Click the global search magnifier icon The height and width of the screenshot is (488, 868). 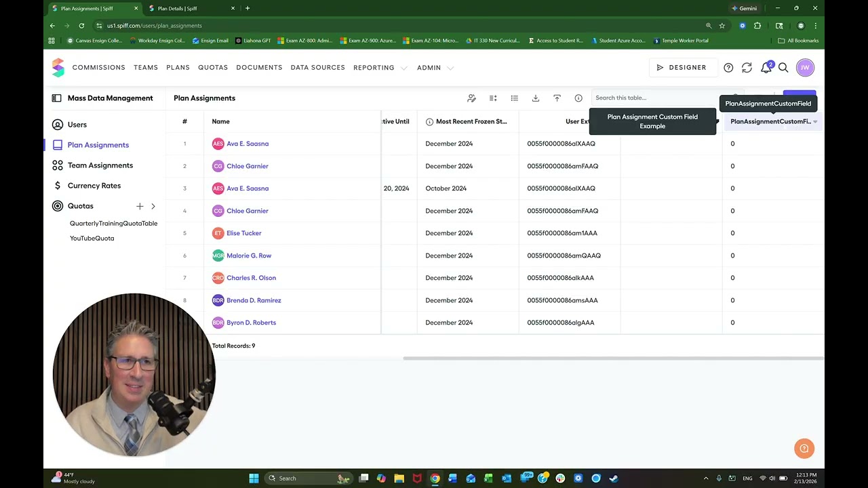pyautogui.click(x=783, y=68)
